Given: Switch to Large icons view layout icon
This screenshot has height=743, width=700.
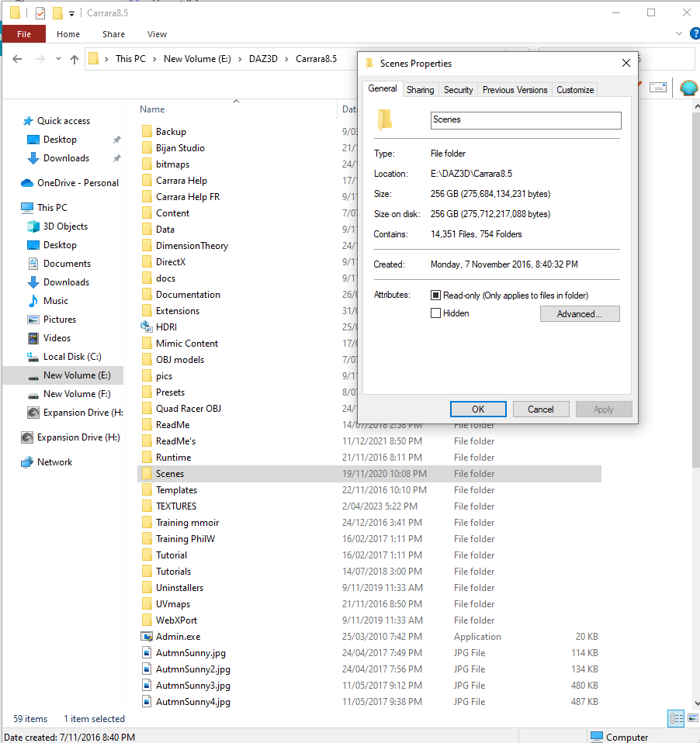Looking at the screenshot, I should pyautogui.click(x=693, y=718).
